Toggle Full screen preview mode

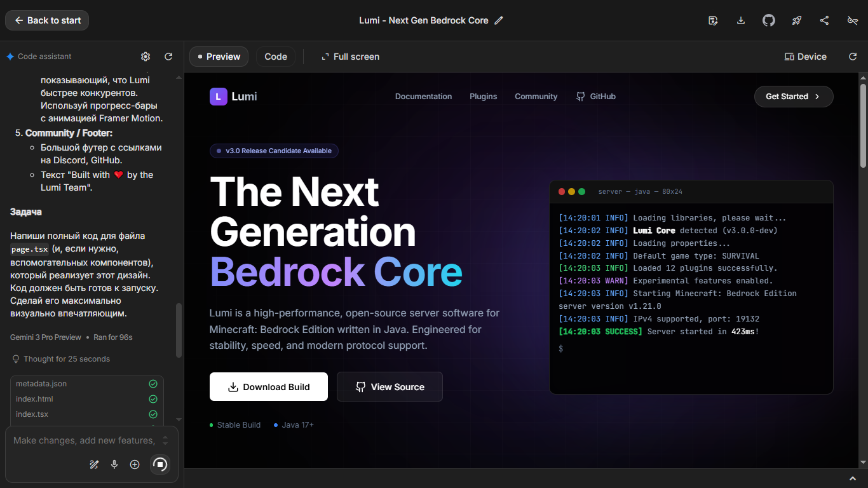(350, 57)
